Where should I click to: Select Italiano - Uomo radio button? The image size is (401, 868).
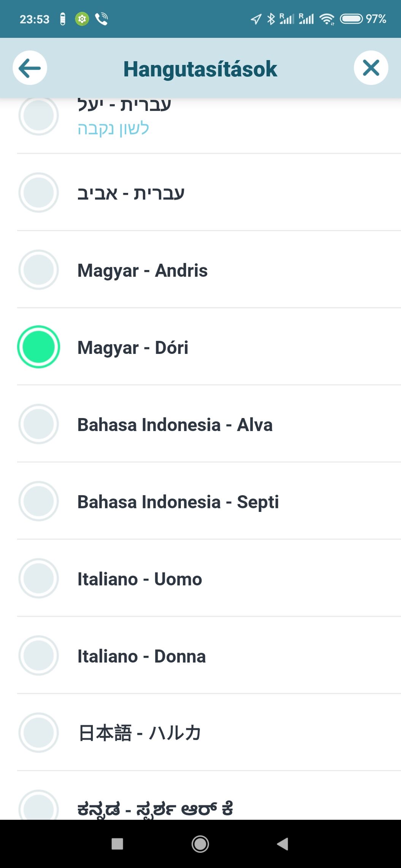click(38, 578)
